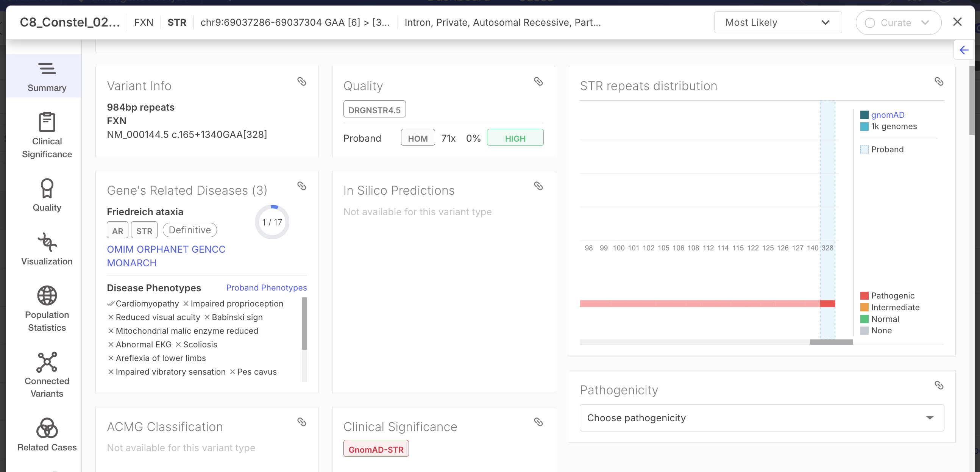This screenshot has height=472, width=980.
Task: Select the Quality sidebar tab
Action: [x=47, y=195]
